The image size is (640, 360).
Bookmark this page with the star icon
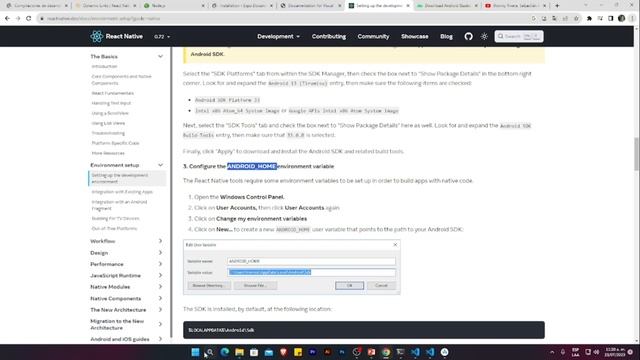point(576,18)
